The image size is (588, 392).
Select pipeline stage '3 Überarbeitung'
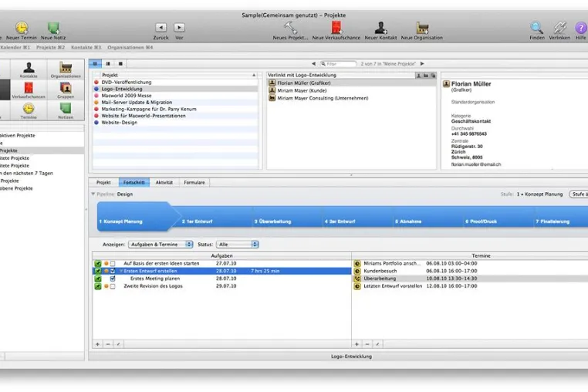(x=287, y=218)
